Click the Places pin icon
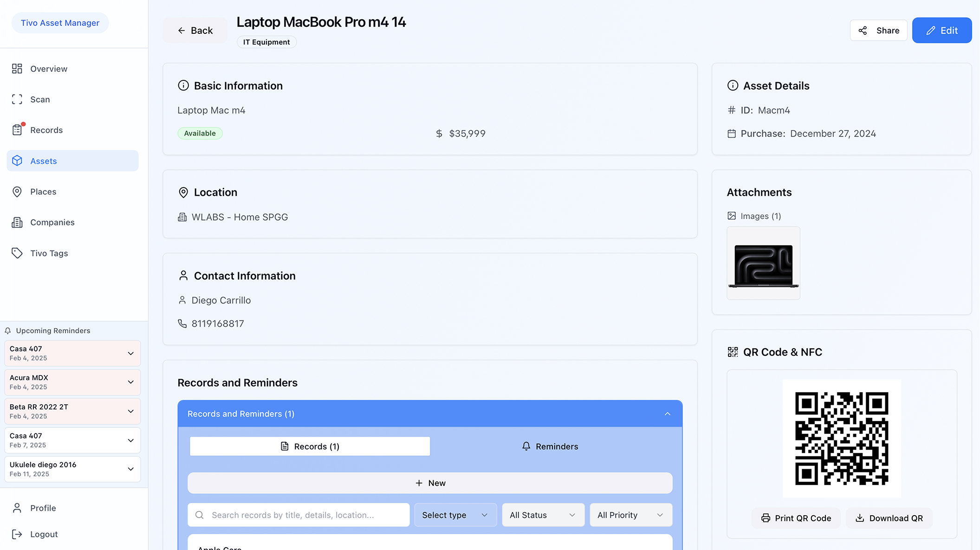The image size is (980, 550). 17,192
